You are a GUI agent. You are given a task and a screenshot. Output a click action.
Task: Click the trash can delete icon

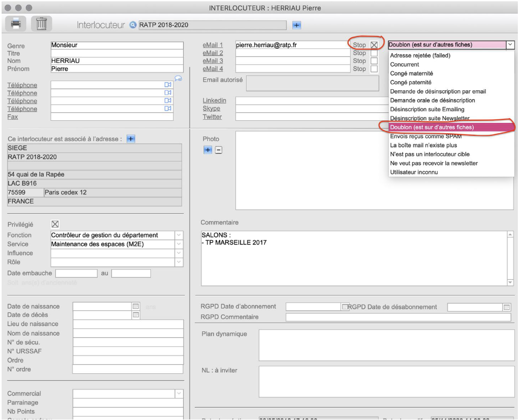[41, 24]
